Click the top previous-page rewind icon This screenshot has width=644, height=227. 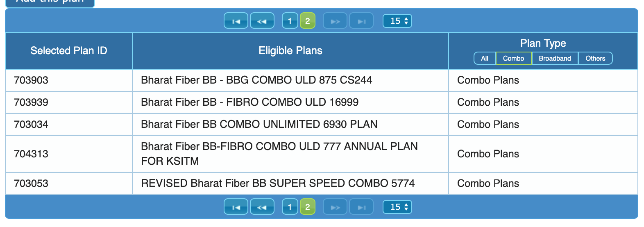pos(262,21)
